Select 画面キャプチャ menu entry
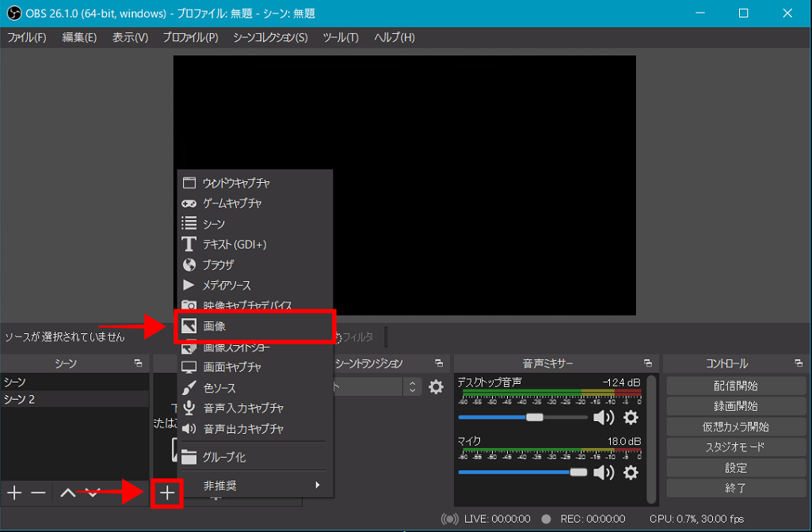812x532 pixels. 255,367
